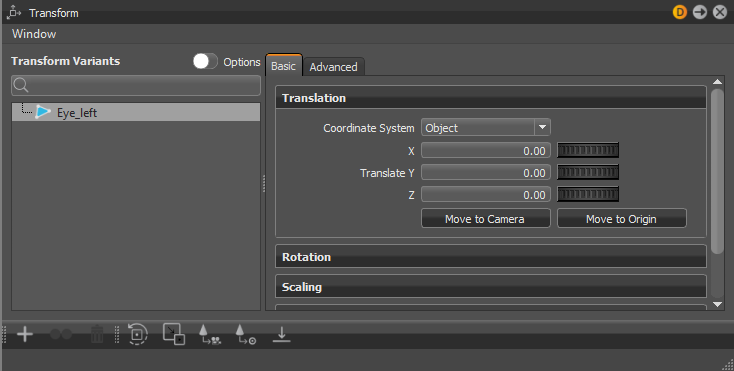Click the cone-to-group nodes icon in toolbar
The image size is (734, 371).
(210, 335)
